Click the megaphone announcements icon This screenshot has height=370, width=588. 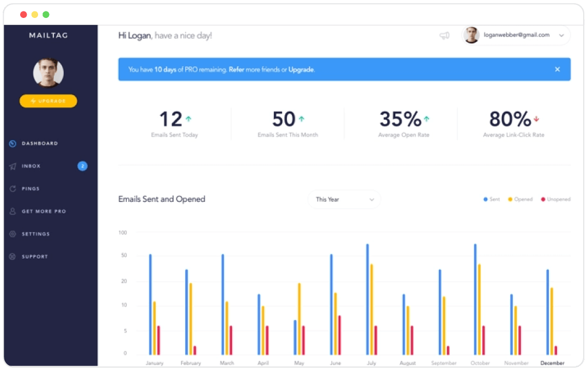pyautogui.click(x=444, y=35)
